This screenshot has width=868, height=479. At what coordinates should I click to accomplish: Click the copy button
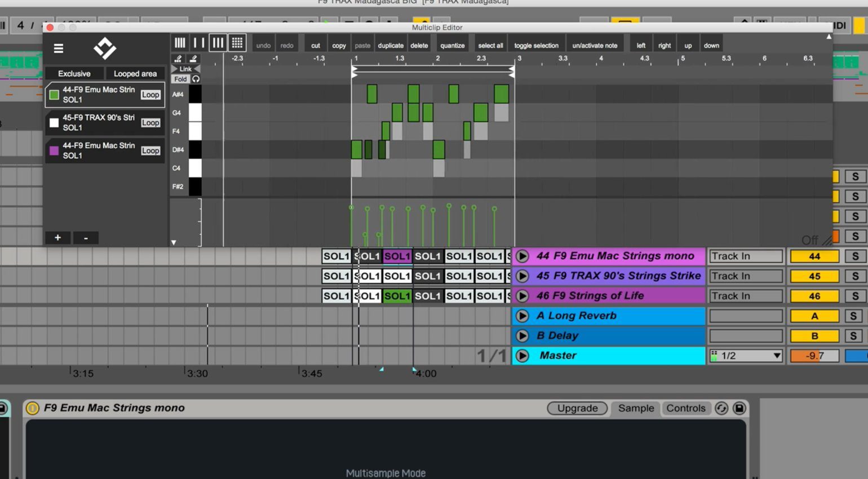point(339,46)
